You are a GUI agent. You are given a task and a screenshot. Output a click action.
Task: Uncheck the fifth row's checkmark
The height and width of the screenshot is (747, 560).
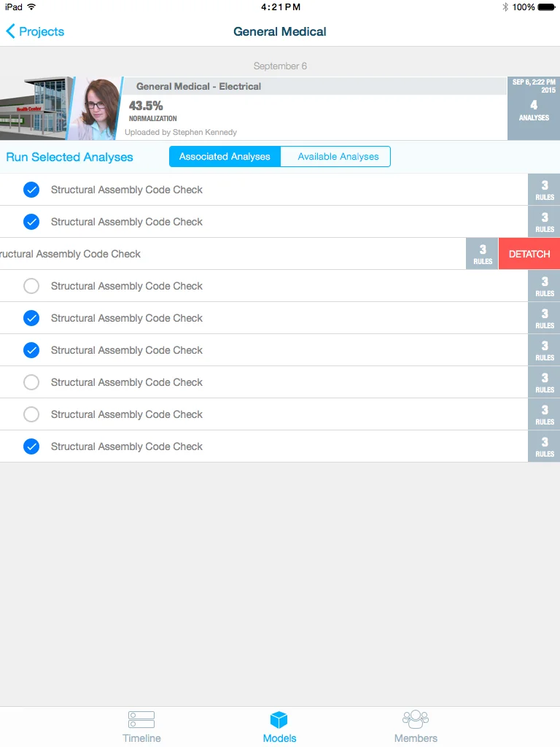[x=31, y=318]
